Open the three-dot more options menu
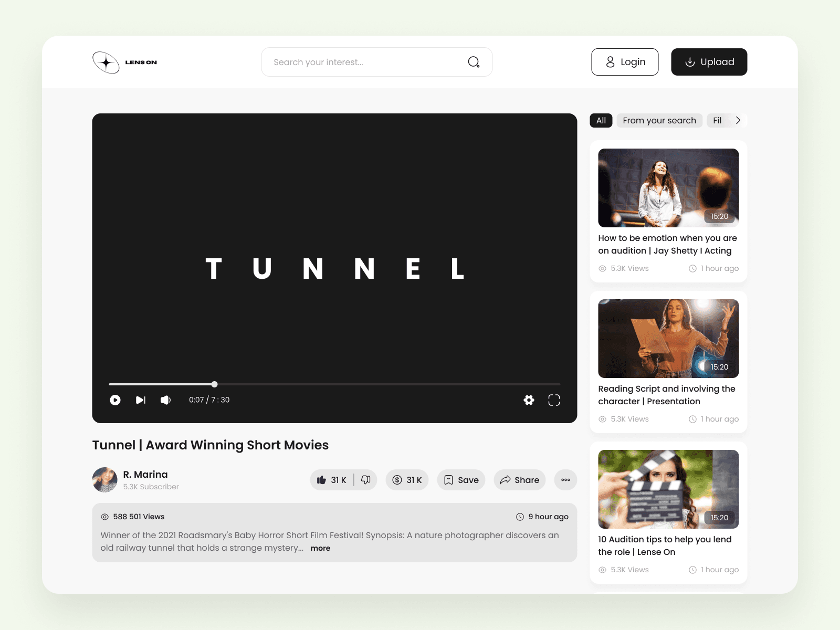The image size is (840, 630). [565, 480]
